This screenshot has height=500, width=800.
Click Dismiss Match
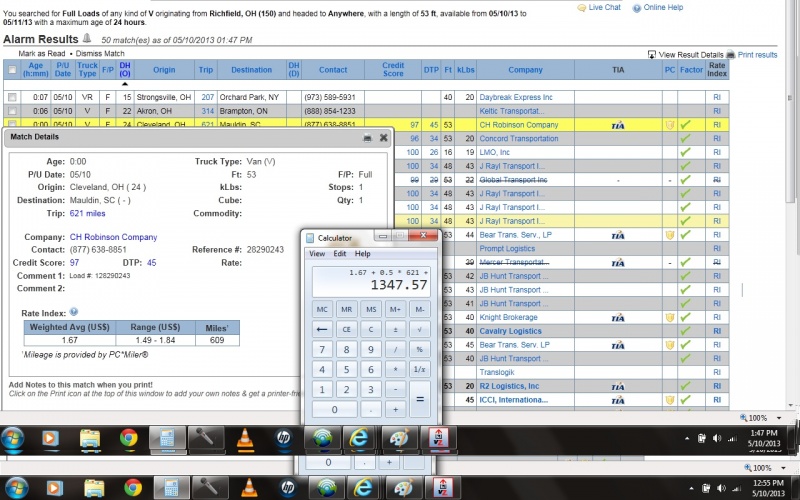(100, 53)
